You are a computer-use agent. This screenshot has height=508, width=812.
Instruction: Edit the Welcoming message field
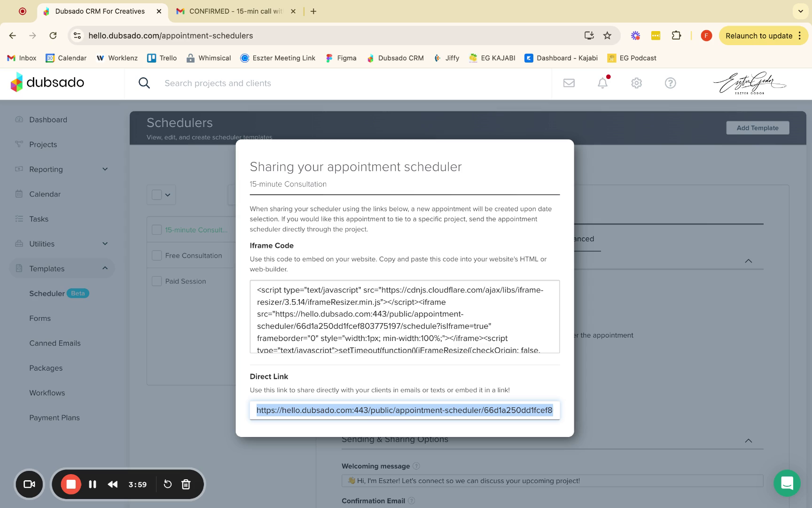pos(552,481)
